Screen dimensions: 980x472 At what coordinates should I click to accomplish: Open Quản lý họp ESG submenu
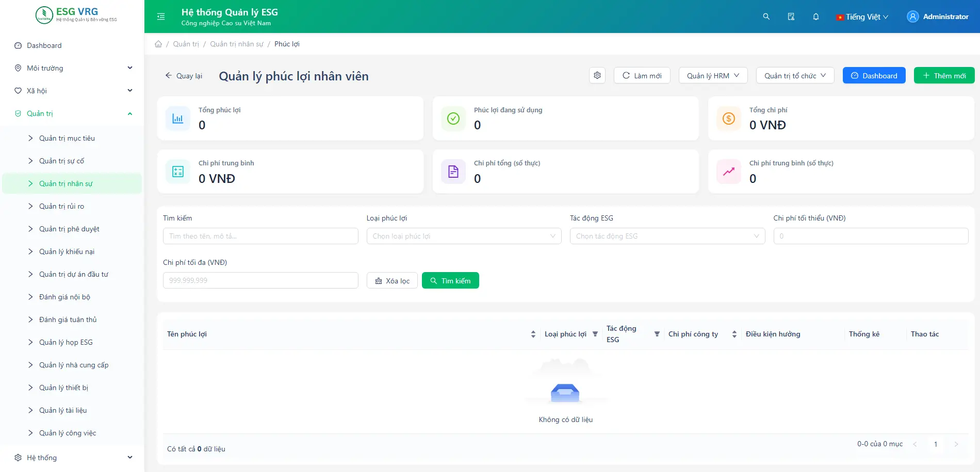point(72,342)
